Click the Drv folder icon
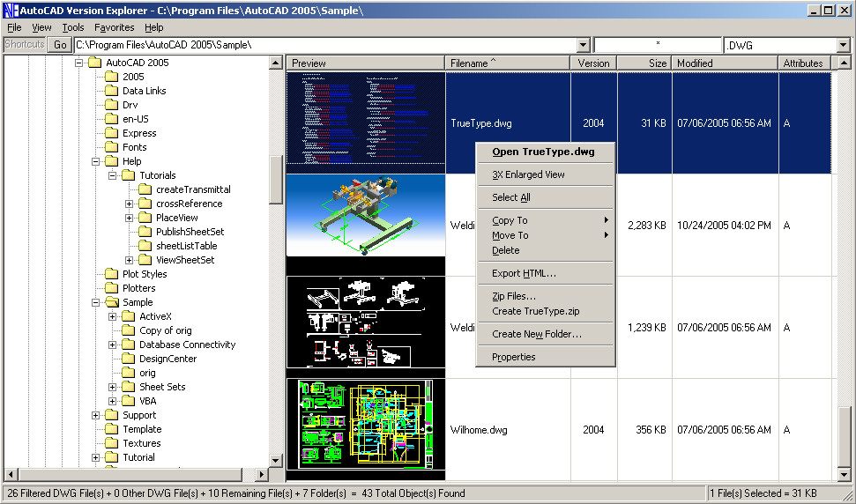Viewport: 856px width, 504px height. [x=111, y=105]
